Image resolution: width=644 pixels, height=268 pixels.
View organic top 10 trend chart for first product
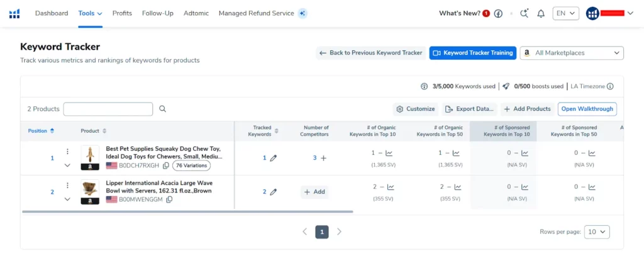pyautogui.click(x=389, y=153)
